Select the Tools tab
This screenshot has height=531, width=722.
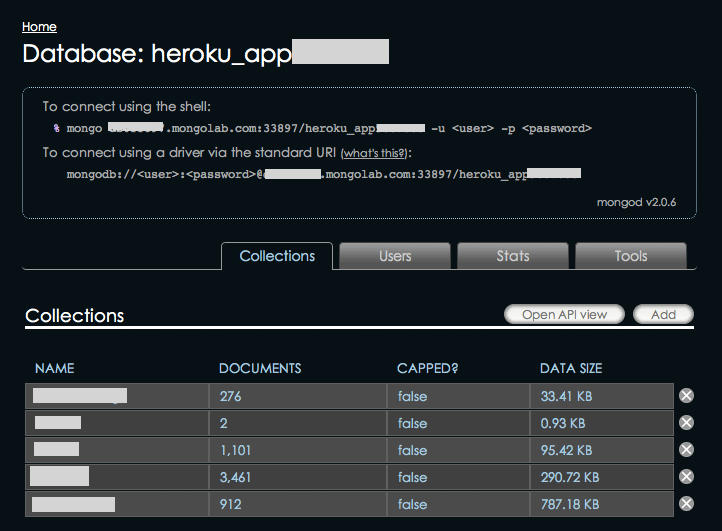coord(631,256)
